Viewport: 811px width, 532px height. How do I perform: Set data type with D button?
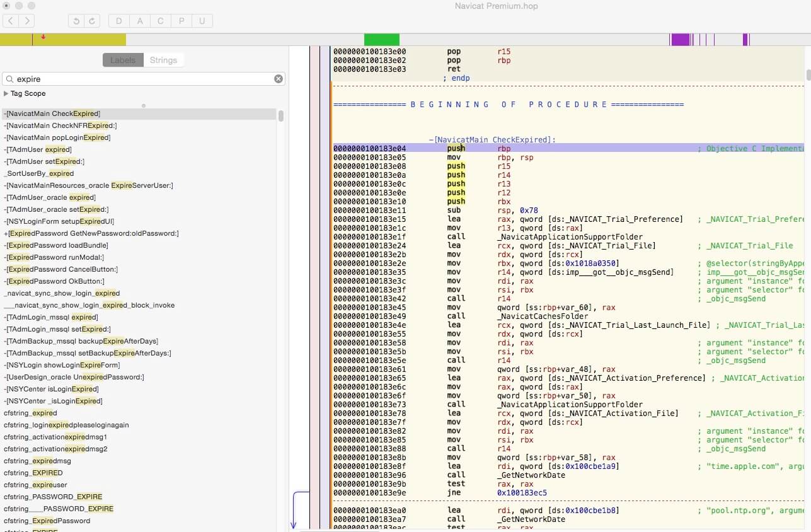point(118,21)
